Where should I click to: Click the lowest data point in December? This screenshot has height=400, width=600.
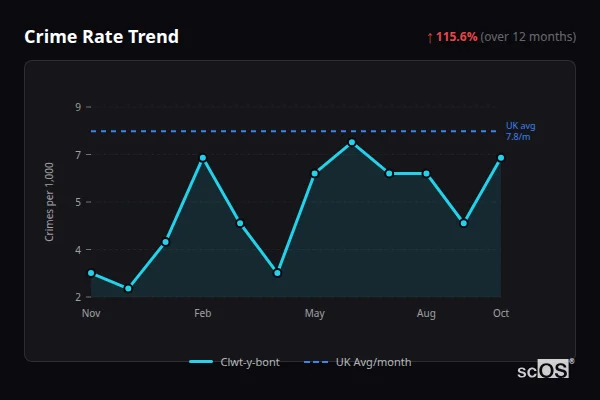(128, 289)
